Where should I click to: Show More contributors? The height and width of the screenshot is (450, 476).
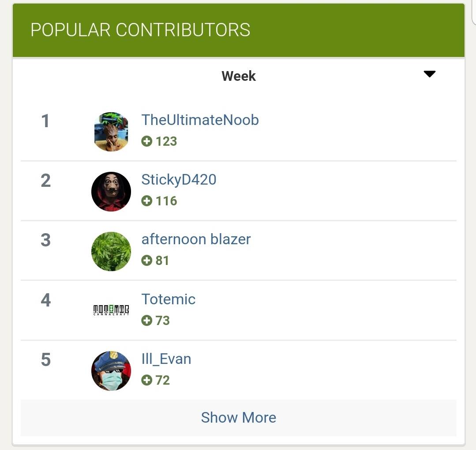point(239,417)
